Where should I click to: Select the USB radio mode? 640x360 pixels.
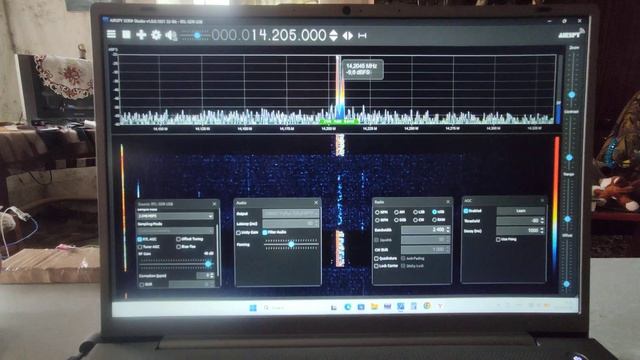point(434,212)
